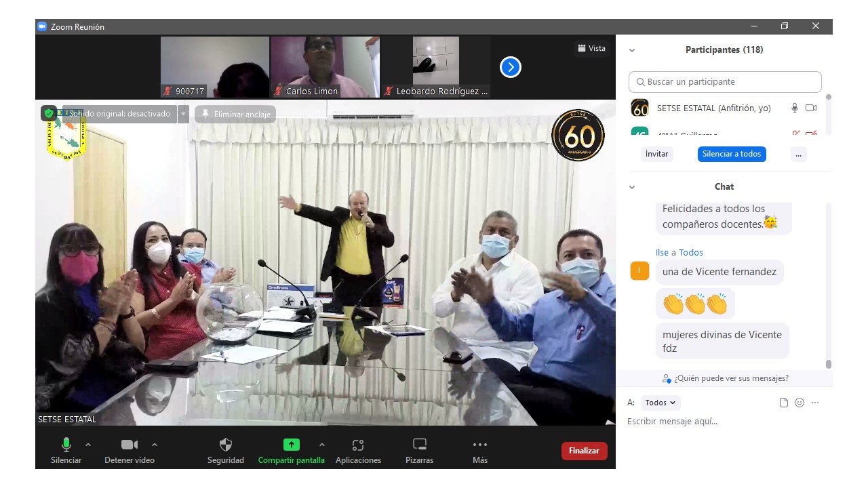Click the Zoom Reunión title bar icon
Viewport: 868px width, 488px height.
42,26
